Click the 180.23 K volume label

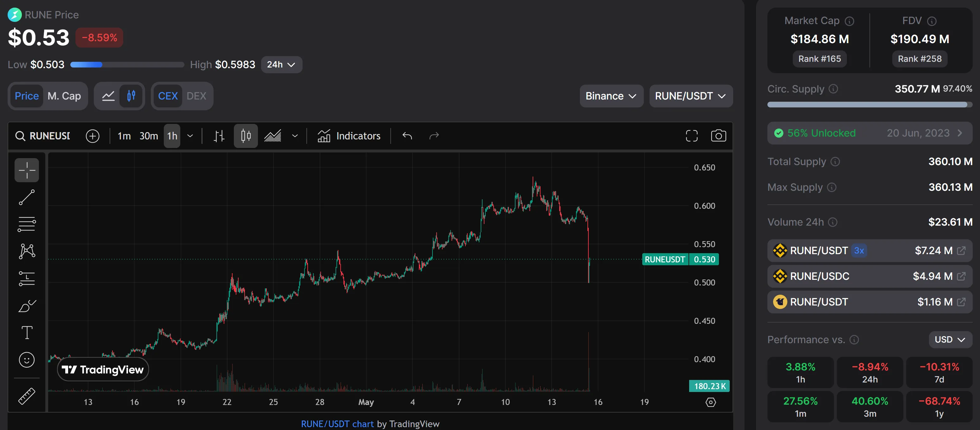click(709, 386)
